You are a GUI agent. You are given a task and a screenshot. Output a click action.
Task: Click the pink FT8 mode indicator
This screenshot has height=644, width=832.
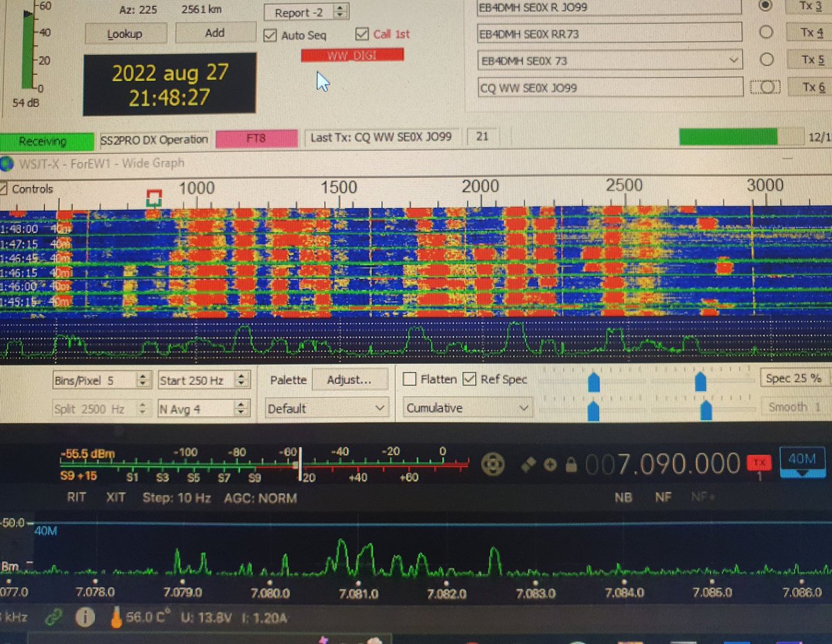(257, 138)
